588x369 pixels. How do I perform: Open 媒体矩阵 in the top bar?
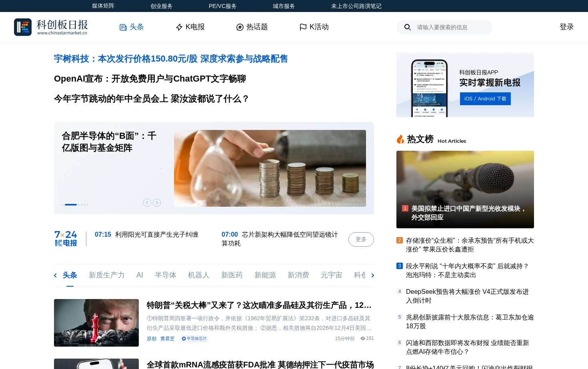tap(103, 6)
